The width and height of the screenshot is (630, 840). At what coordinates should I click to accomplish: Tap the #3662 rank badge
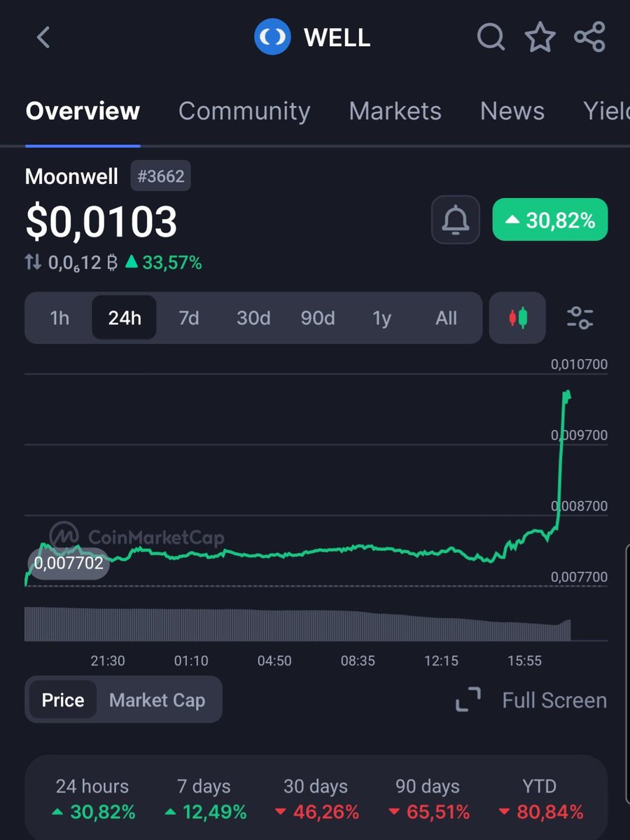pos(160,176)
